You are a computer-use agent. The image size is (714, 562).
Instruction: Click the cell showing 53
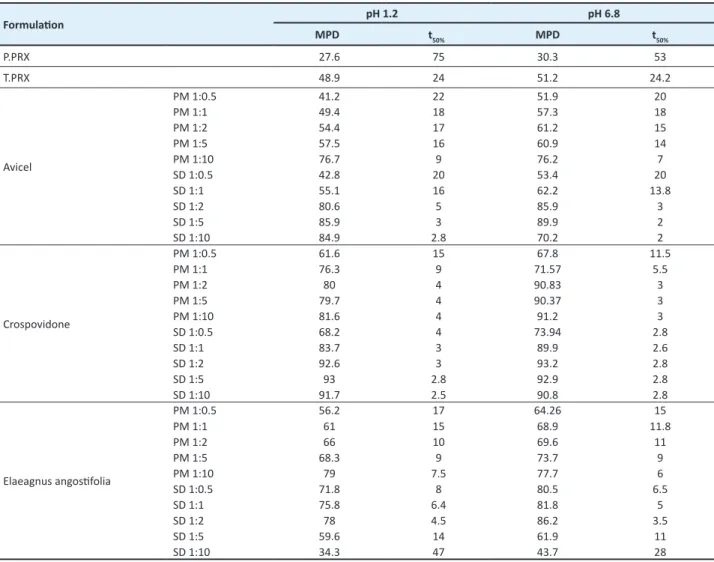pos(660,57)
